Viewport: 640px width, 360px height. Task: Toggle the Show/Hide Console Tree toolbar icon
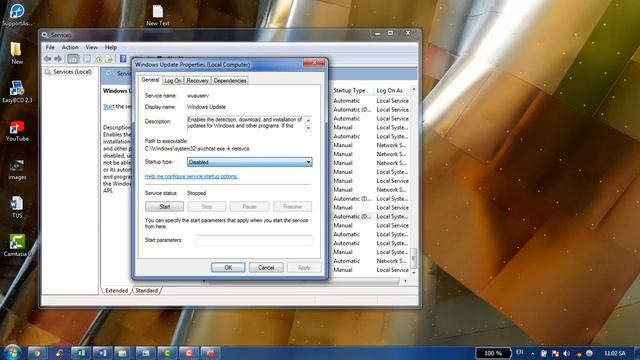73,59
